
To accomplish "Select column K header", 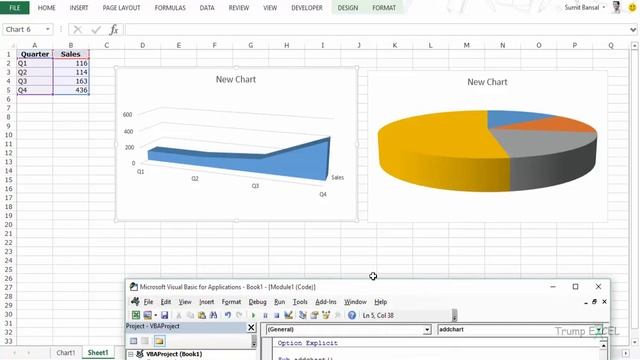I will tap(395, 45).
